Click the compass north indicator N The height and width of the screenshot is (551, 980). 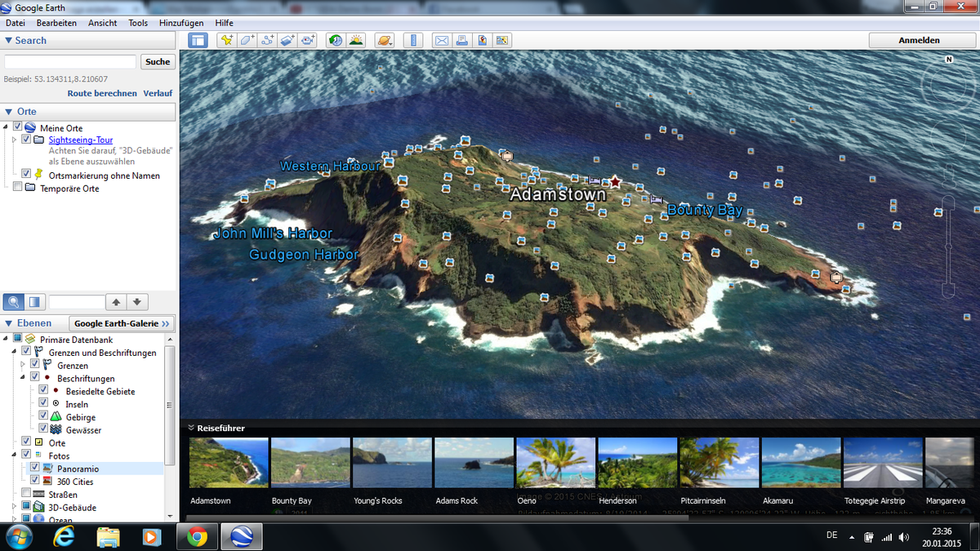coord(949,60)
